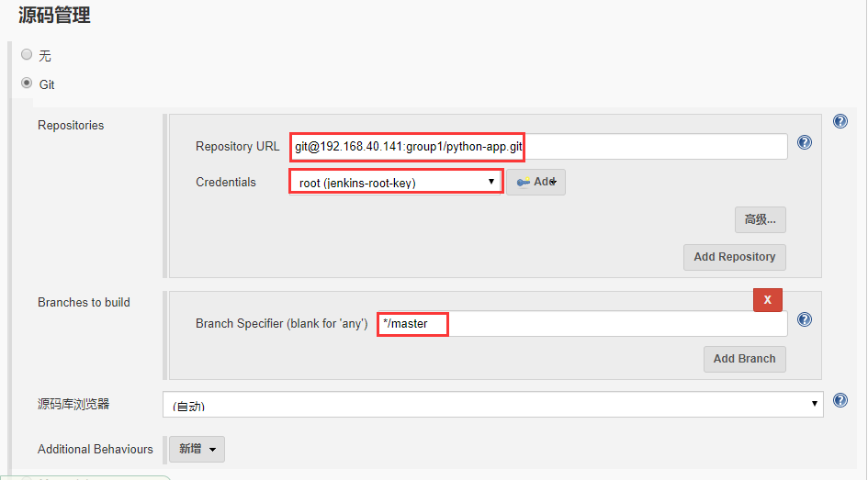The image size is (868, 480).
Task: Click the 高级... advanced button
Action: tap(760, 219)
